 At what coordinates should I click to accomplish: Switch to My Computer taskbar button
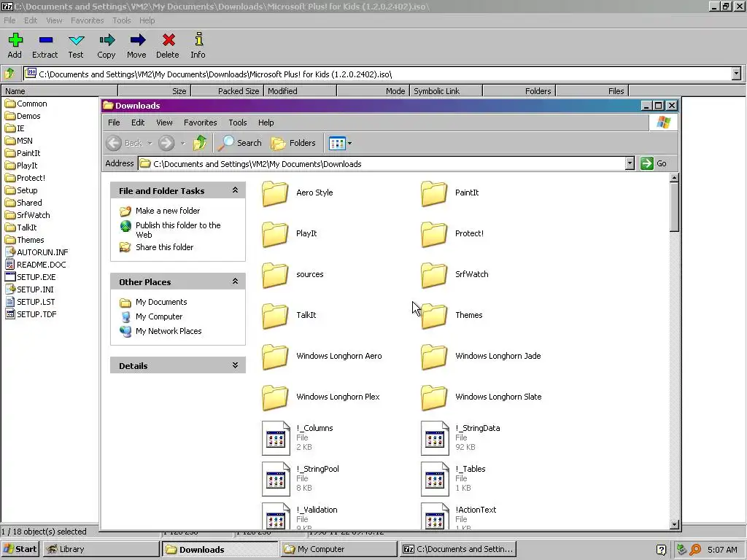(x=338, y=549)
